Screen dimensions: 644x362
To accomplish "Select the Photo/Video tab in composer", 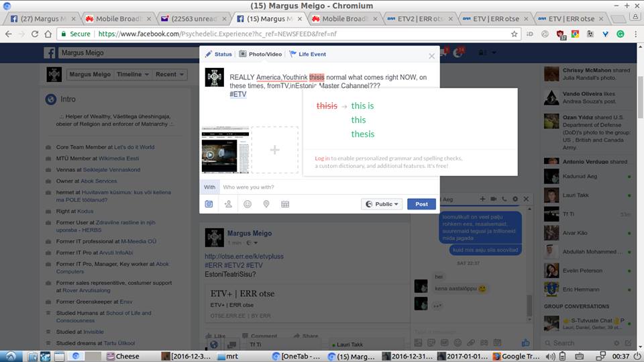I will [x=261, y=54].
